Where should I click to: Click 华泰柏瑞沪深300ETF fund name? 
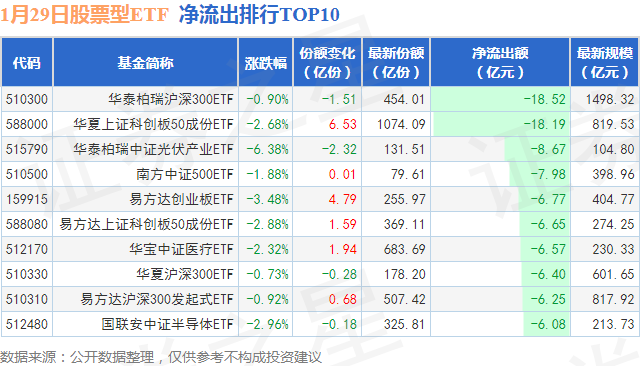point(171,99)
